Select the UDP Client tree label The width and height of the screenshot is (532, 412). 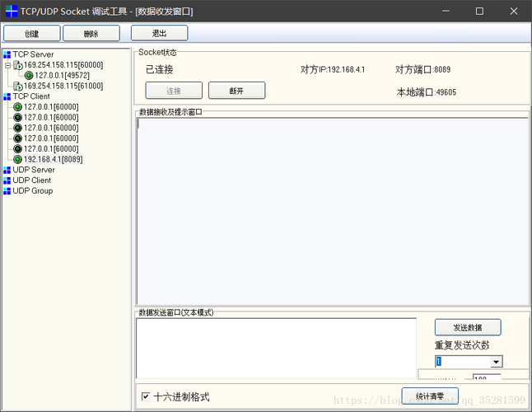(x=32, y=180)
